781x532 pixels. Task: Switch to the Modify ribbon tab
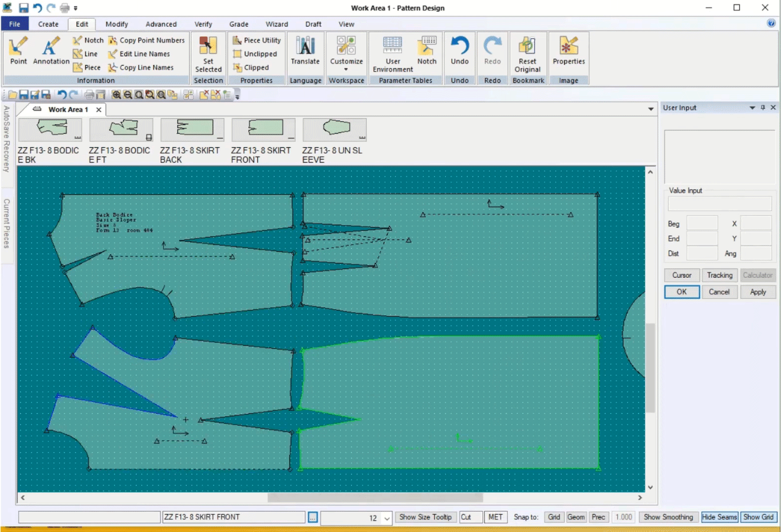(116, 24)
